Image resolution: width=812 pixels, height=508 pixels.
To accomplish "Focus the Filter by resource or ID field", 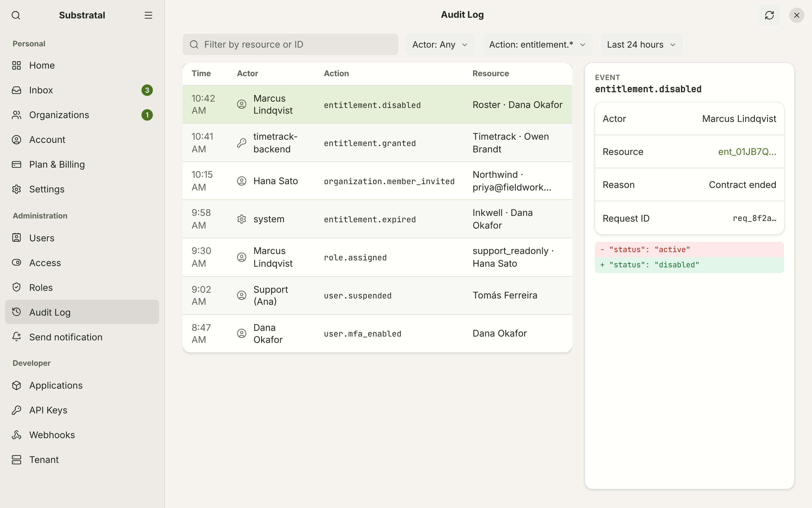I will (290, 44).
